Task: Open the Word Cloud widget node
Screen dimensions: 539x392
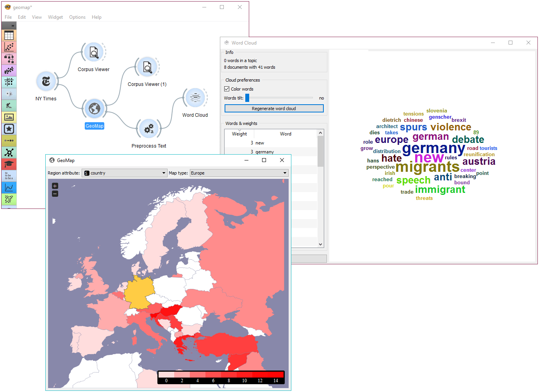Action: point(195,98)
